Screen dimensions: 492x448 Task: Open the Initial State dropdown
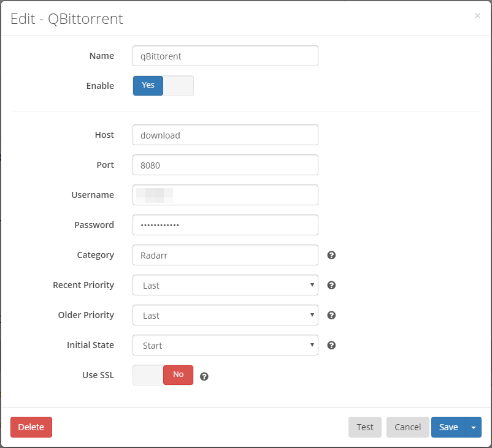225,345
